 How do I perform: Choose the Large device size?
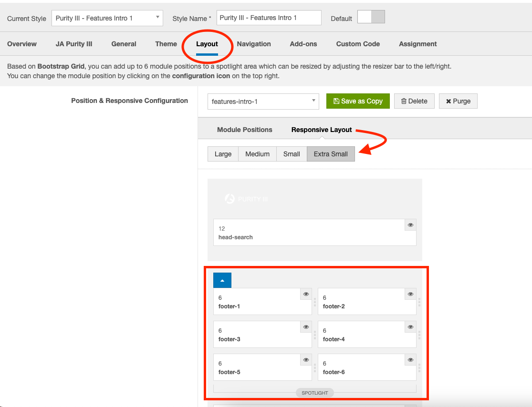tap(223, 154)
